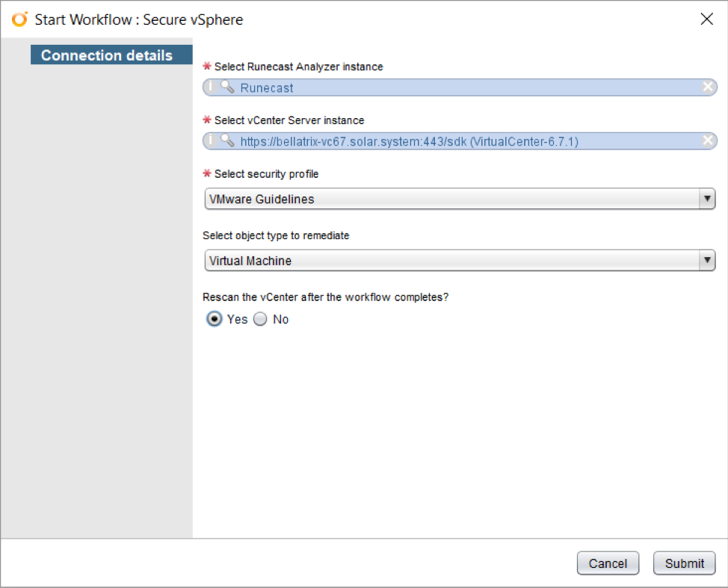This screenshot has width=728, height=588.
Task: Click the search icon in vCenter Server field
Action: (x=227, y=140)
